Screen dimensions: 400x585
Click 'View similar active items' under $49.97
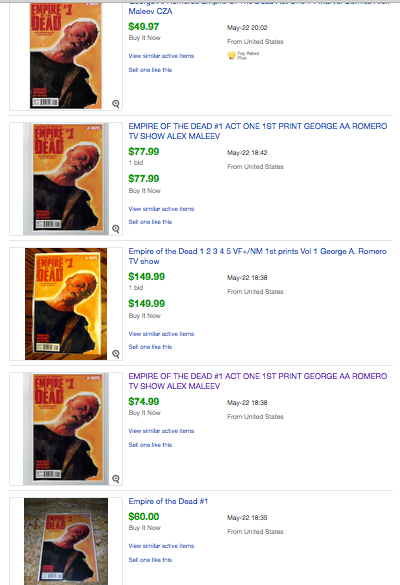161,56
